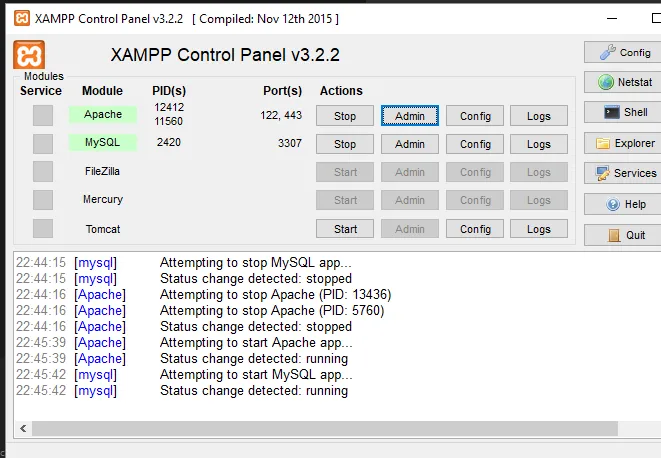Toggle the Tomcat service checkbox
Screen dimensions: 661x458
[x=42, y=229]
